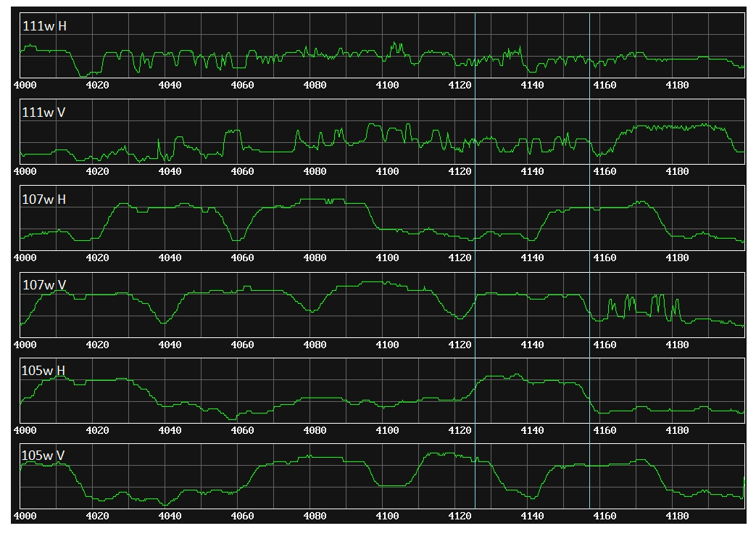Click the "105w H" chart title label
The image size is (756, 539).
pos(43,371)
